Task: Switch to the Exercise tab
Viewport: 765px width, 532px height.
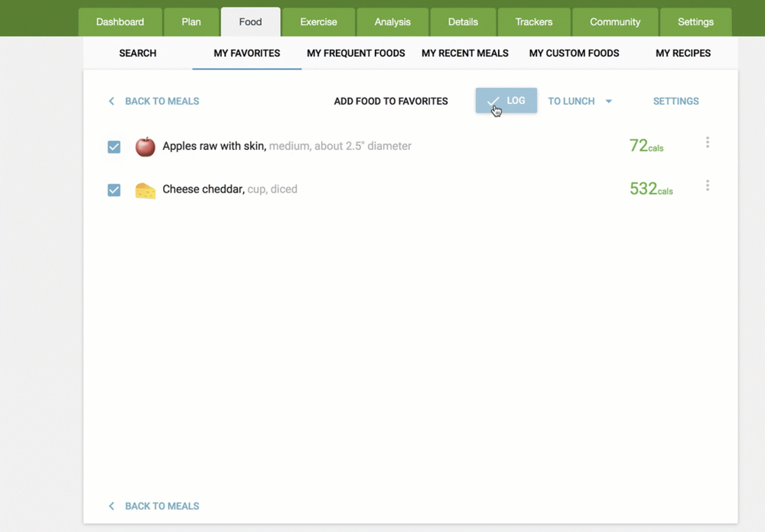Action: (318, 22)
